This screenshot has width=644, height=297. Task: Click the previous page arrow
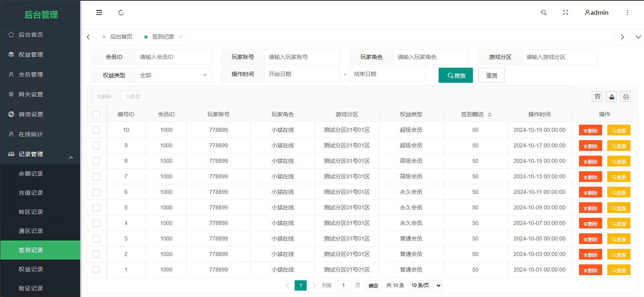287,285
